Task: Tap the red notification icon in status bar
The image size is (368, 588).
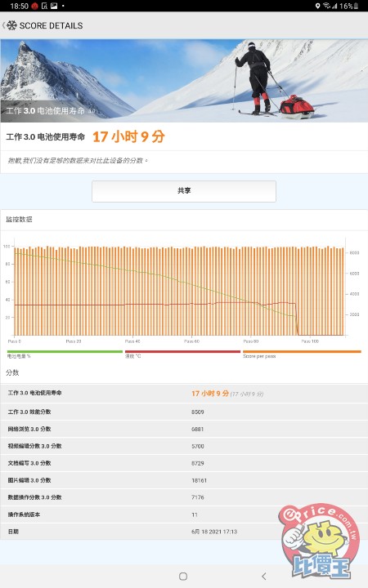Action: 34,6
